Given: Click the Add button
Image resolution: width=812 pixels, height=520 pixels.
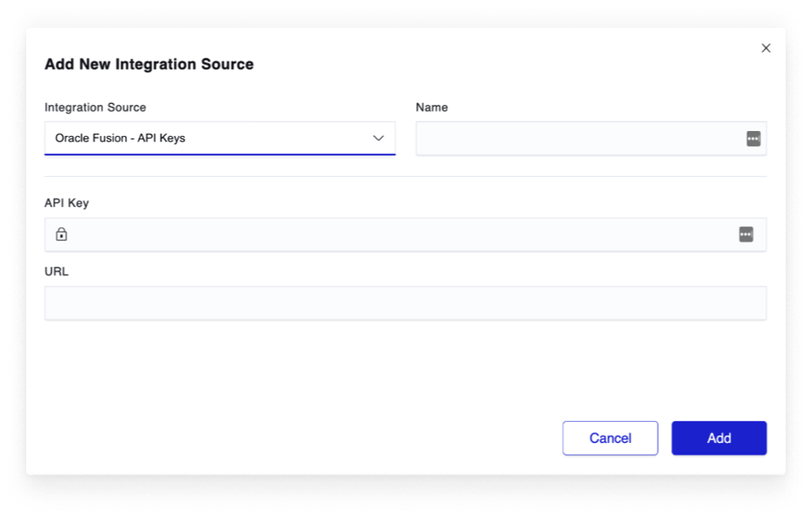Looking at the screenshot, I should [718, 438].
